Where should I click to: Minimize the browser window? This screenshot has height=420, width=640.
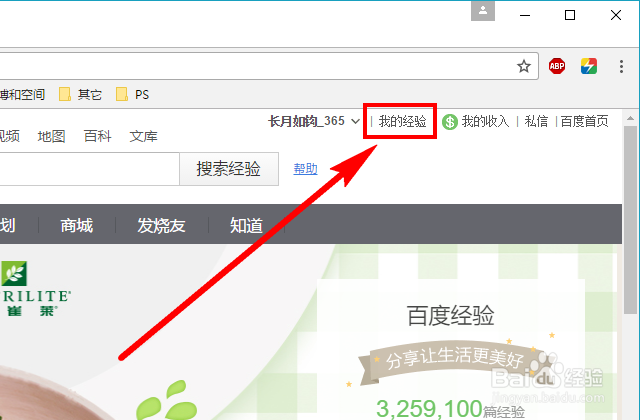pos(525,16)
